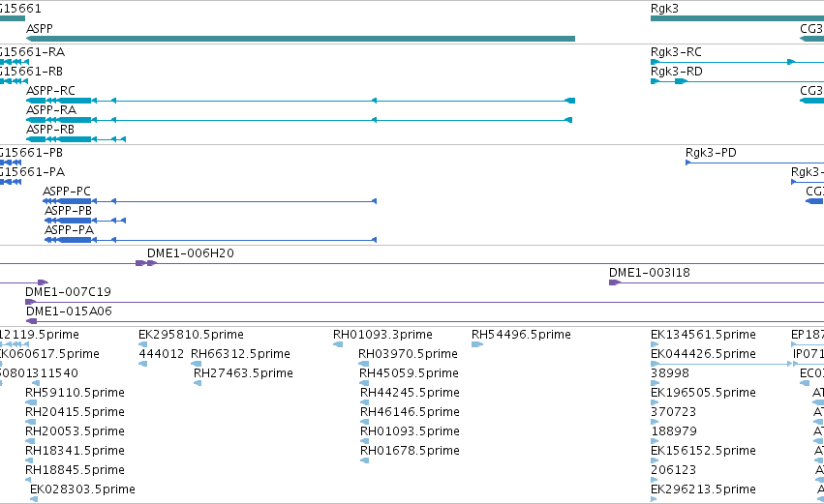Click the RH66312.5prime EST label
The image size is (824, 504).
pyautogui.click(x=240, y=354)
